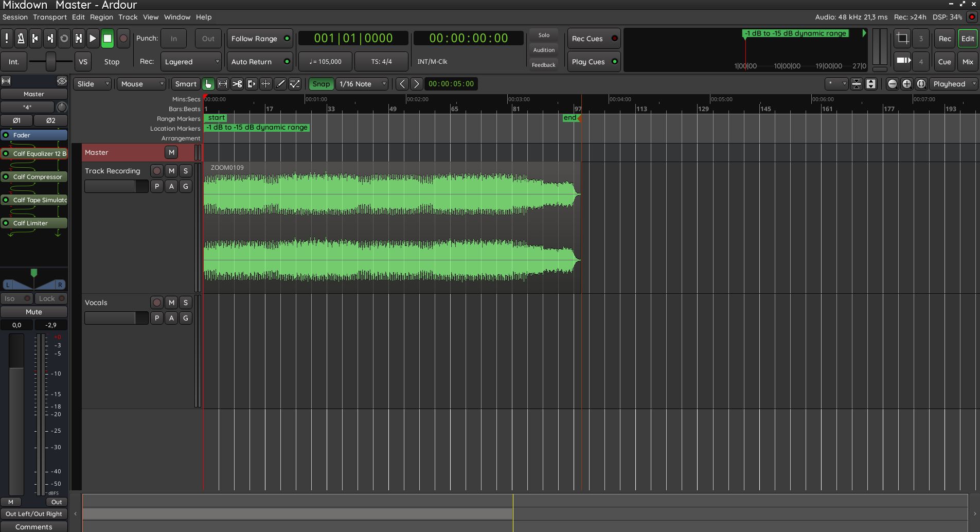Click the Track Recording level slider
This screenshot has height=532, width=980.
(116, 186)
